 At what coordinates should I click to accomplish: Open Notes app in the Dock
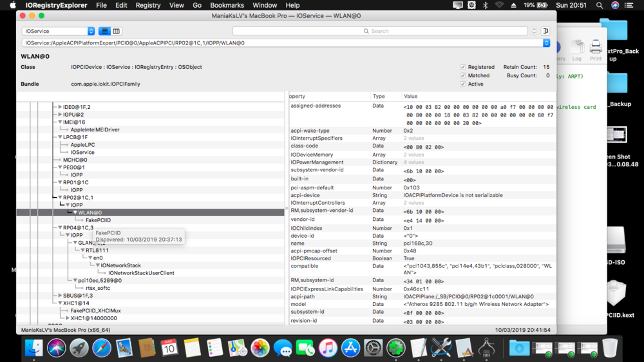192,348
